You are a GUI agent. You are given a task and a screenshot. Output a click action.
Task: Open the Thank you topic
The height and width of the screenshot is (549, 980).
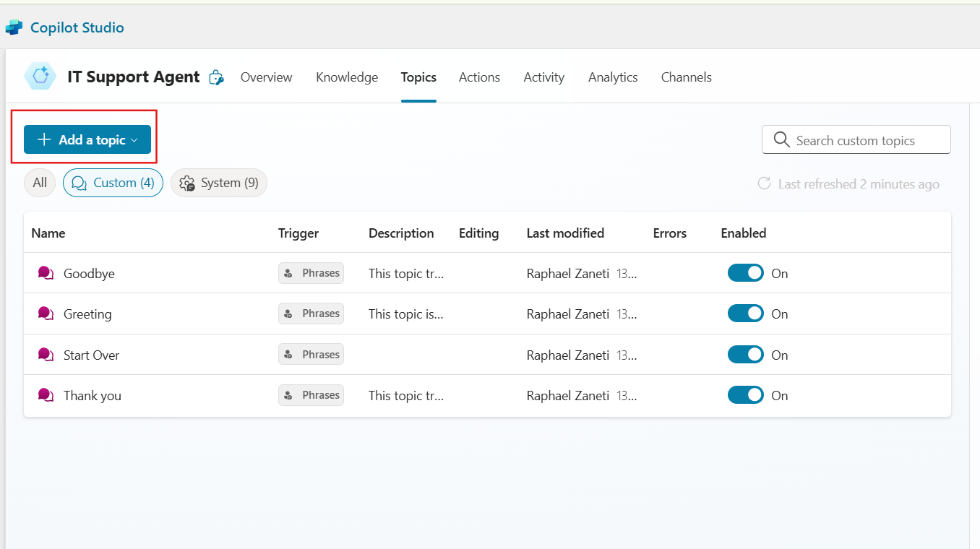(93, 396)
